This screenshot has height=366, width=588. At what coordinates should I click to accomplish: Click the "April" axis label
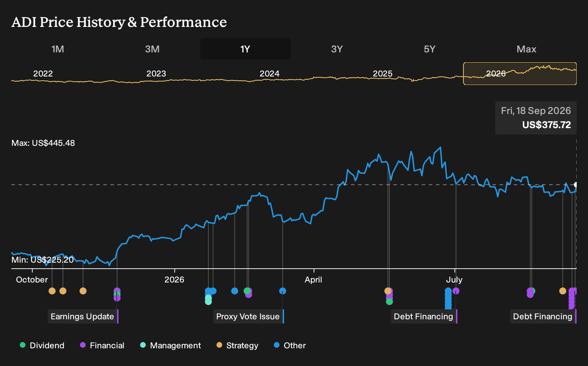tap(313, 280)
